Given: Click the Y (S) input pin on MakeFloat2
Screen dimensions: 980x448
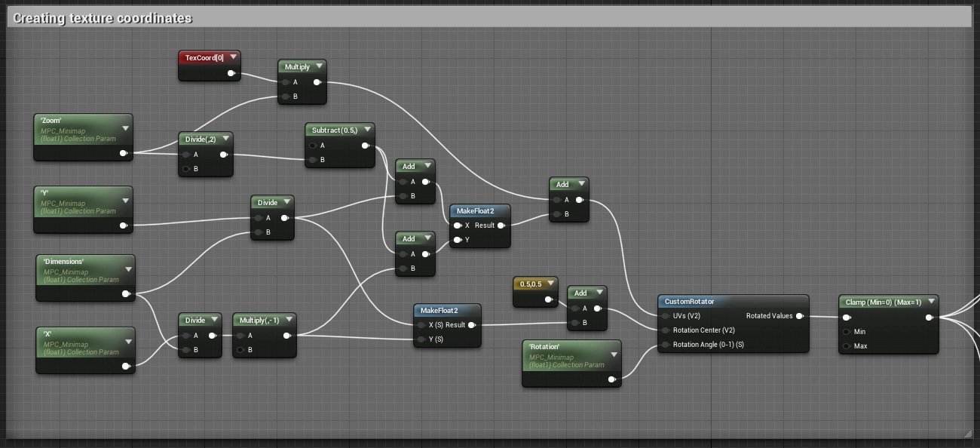Looking at the screenshot, I should tap(421, 339).
